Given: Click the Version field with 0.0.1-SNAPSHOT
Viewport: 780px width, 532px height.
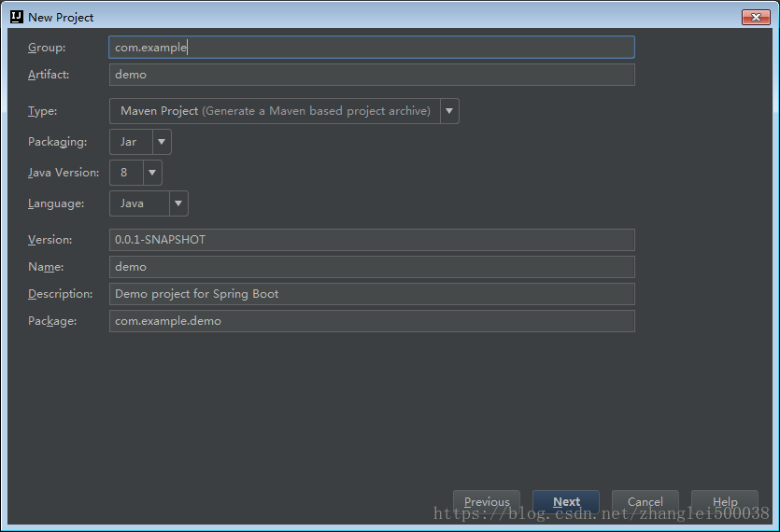Looking at the screenshot, I should coord(372,240).
